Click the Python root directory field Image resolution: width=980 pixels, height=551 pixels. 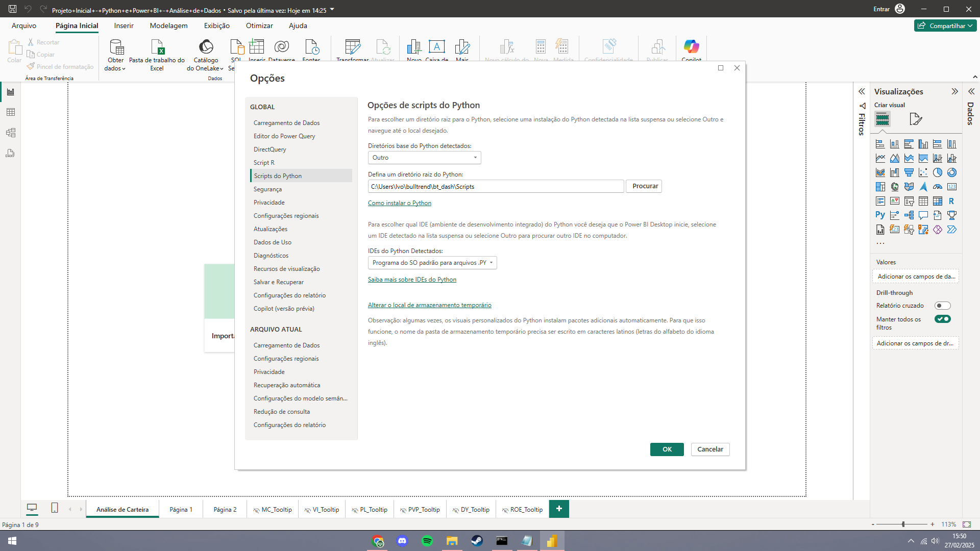point(496,186)
